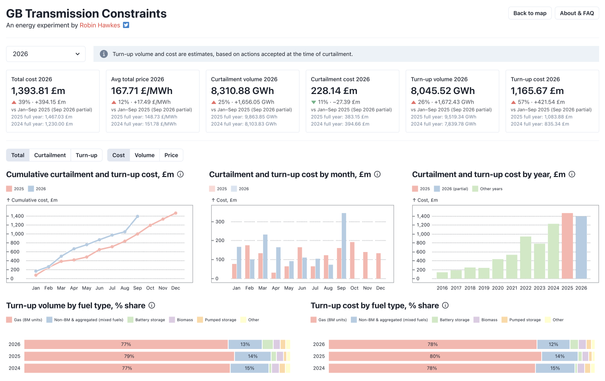Select the Total segment toggle
The image size is (605, 381).
pyautogui.click(x=18, y=155)
